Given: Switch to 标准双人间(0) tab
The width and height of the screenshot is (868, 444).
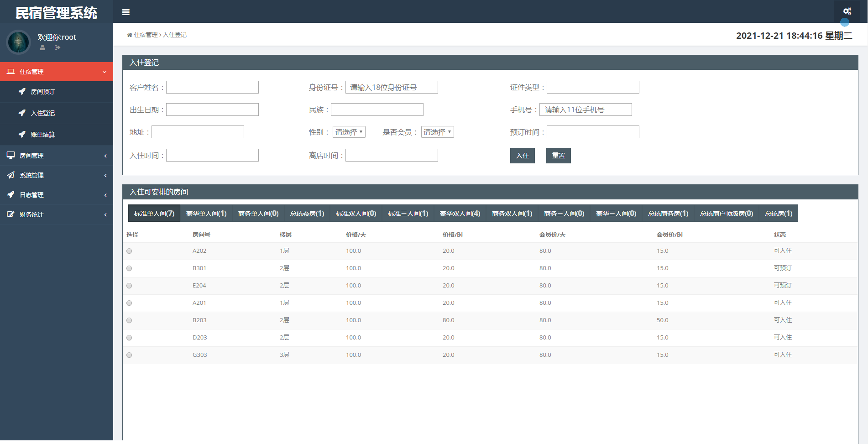Looking at the screenshot, I should [356, 213].
